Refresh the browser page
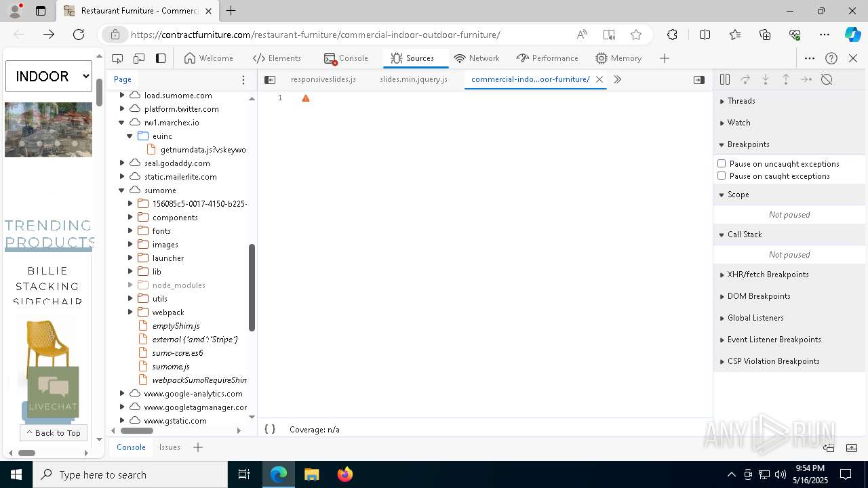 tap(79, 35)
